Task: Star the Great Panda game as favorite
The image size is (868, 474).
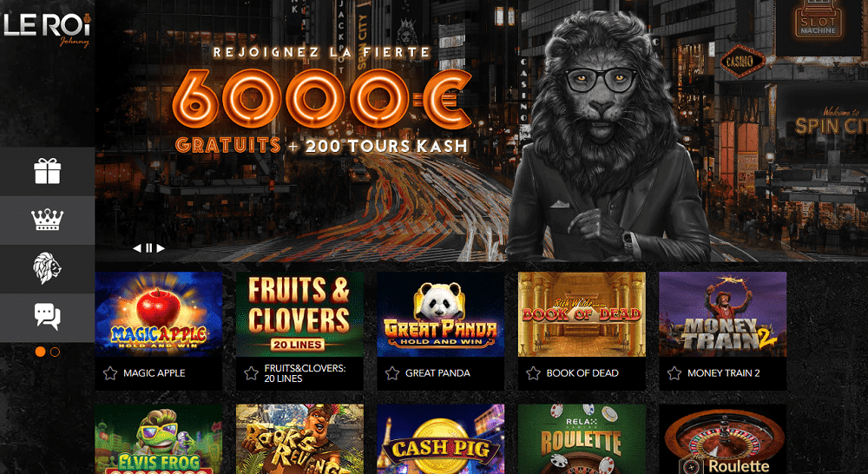Action: [392, 373]
